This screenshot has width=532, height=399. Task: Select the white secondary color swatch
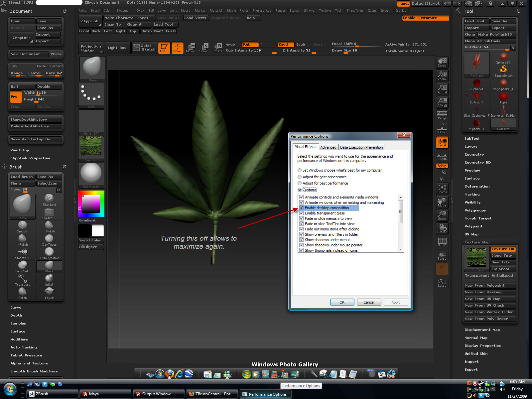coord(98,230)
